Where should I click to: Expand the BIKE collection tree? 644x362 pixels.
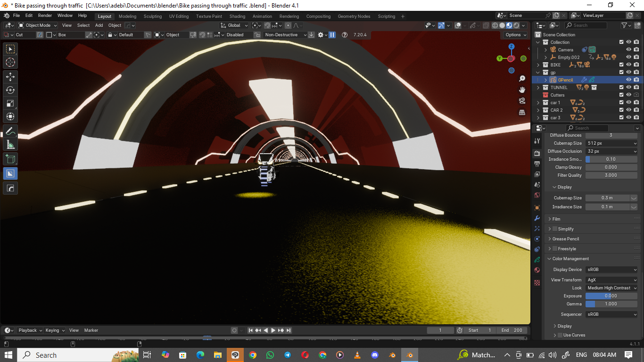click(x=538, y=65)
